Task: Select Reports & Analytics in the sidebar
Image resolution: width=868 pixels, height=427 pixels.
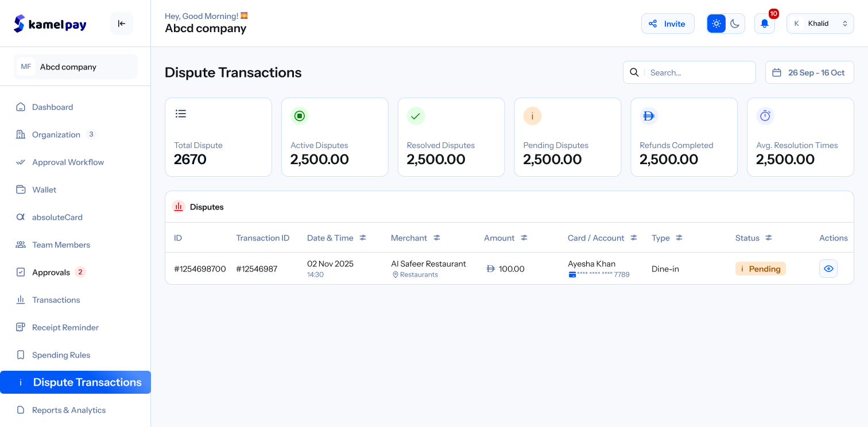Action: point(69,410)
